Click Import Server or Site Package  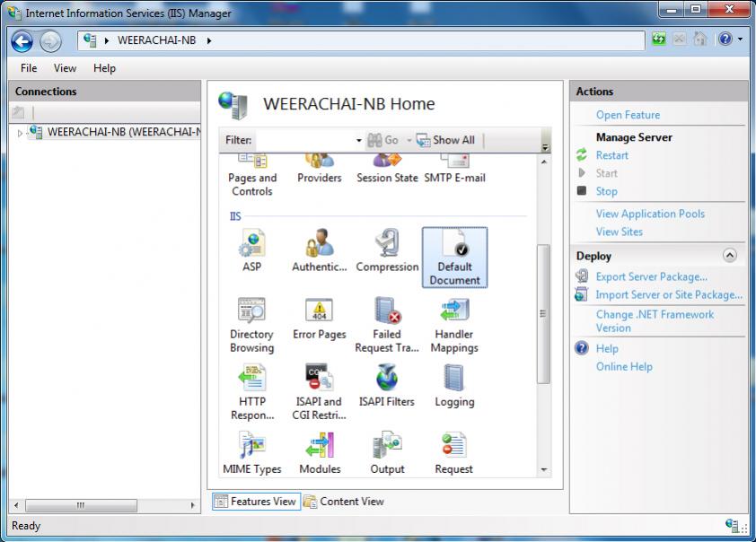[x=669, y=294]
